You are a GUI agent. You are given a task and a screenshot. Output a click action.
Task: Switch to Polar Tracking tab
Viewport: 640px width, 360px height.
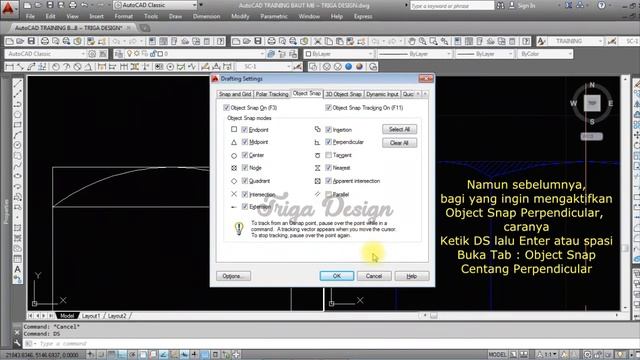tap(272, 94)
